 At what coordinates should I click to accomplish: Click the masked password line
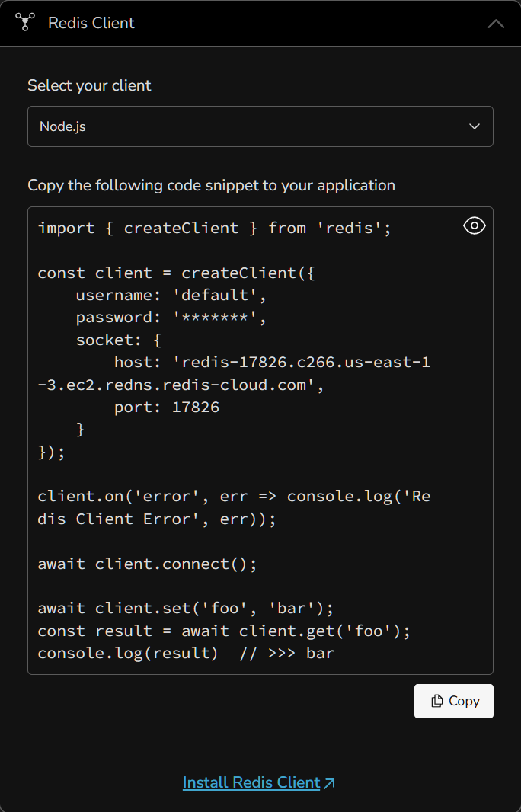pyautogui.click(x=171, y=318)
